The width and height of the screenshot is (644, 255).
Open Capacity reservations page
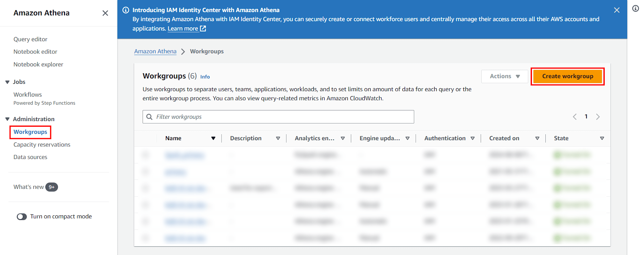coord(42,145)
